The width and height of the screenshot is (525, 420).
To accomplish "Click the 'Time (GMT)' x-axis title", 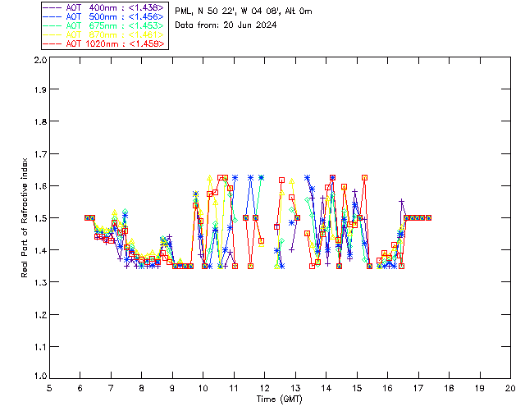I will coord(279,399).
